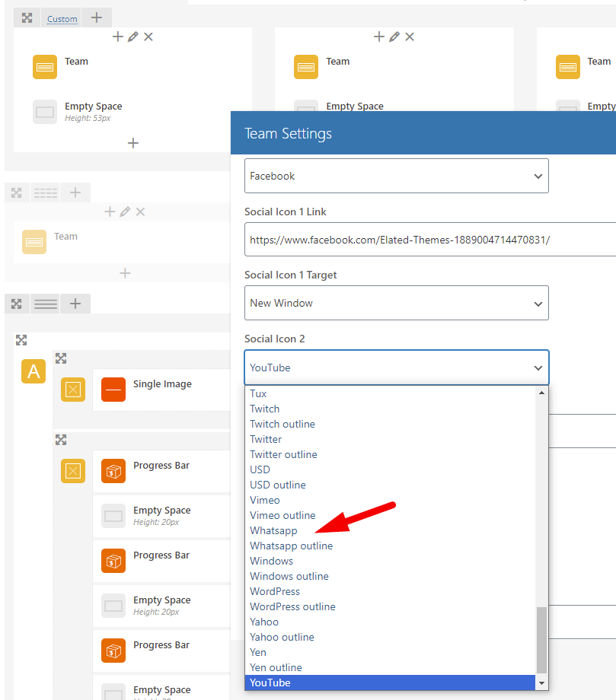Delete the first Team column

(x=148, y=37)
